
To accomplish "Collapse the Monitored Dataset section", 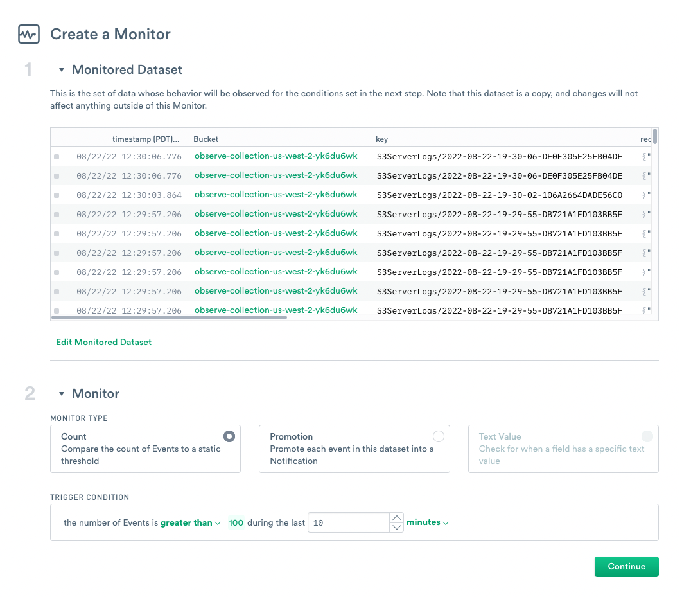I will point(62,69).
